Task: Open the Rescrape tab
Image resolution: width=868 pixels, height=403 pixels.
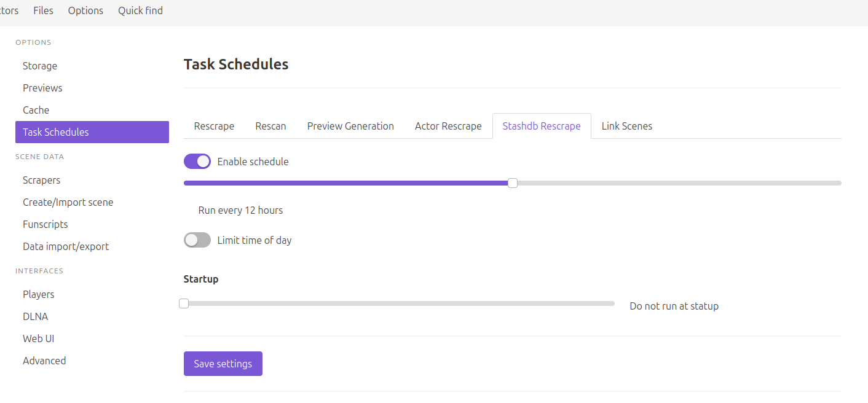Action: (x=214, y=126)
